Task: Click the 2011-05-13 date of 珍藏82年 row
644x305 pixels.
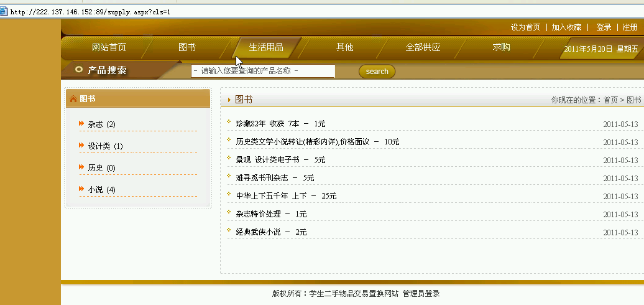Action: point(620,124)
